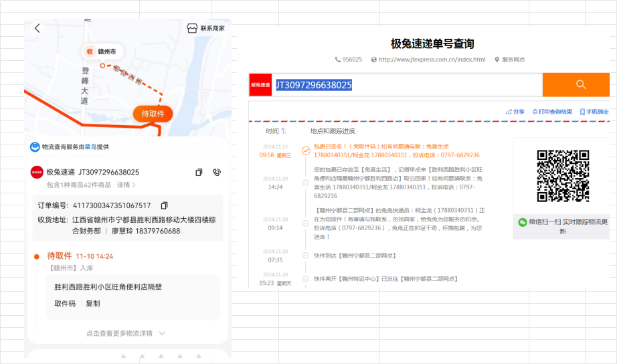The height and width of the screenshot is (364, 617).
Task: Click the 05:23 timeline node marker
Action: coord(305,278)
